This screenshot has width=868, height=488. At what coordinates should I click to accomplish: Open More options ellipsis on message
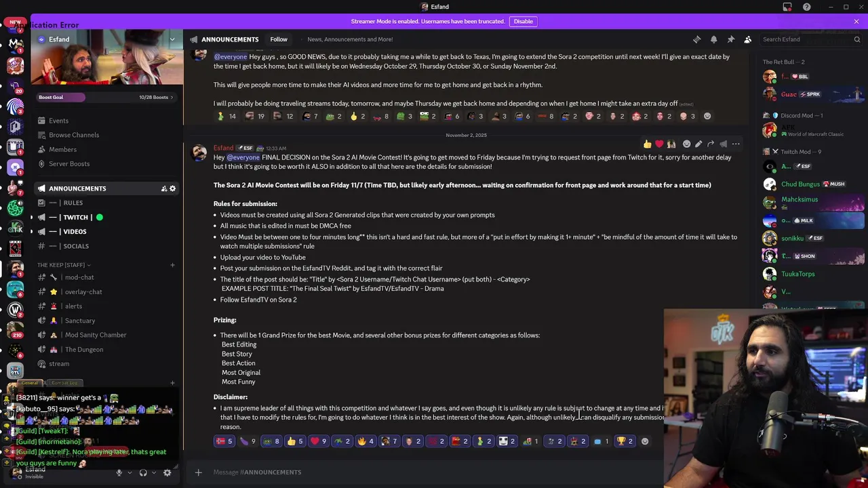click(x=736, y=144)
